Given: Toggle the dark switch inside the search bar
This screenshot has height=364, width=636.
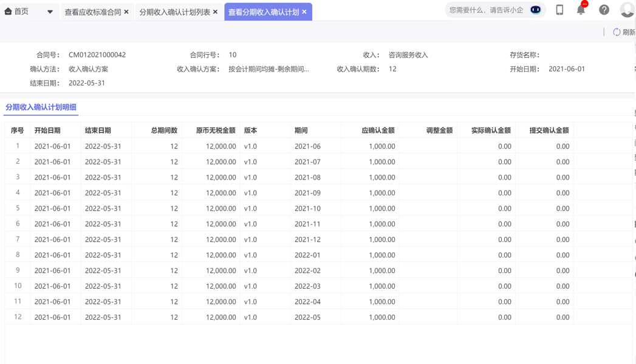Looking at the screenshot, I should [535, 10].
